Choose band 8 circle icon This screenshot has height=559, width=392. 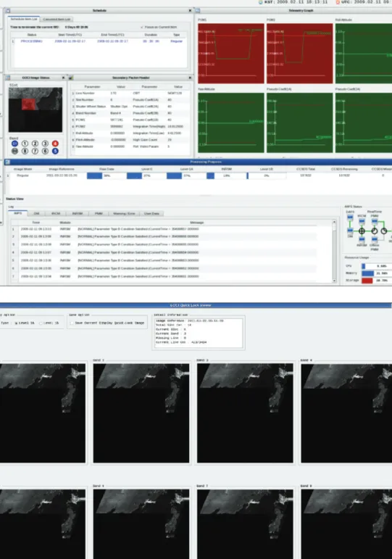[x=25, y=151]
